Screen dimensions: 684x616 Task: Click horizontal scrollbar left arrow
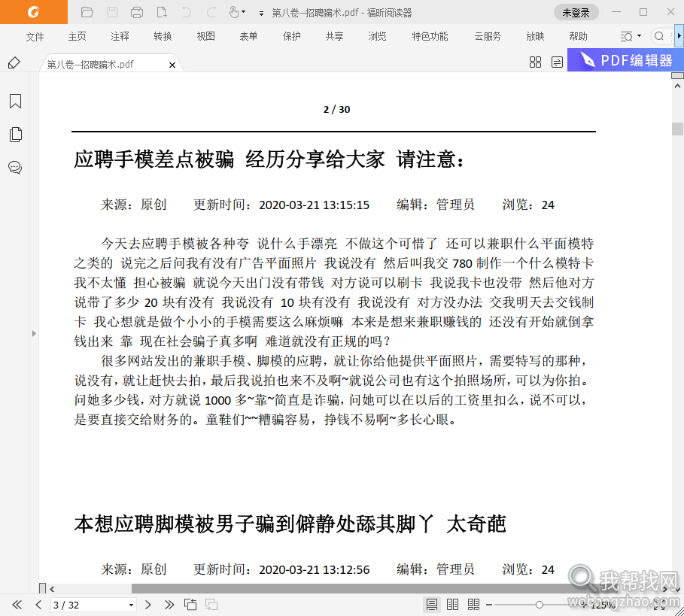[52, 589]
